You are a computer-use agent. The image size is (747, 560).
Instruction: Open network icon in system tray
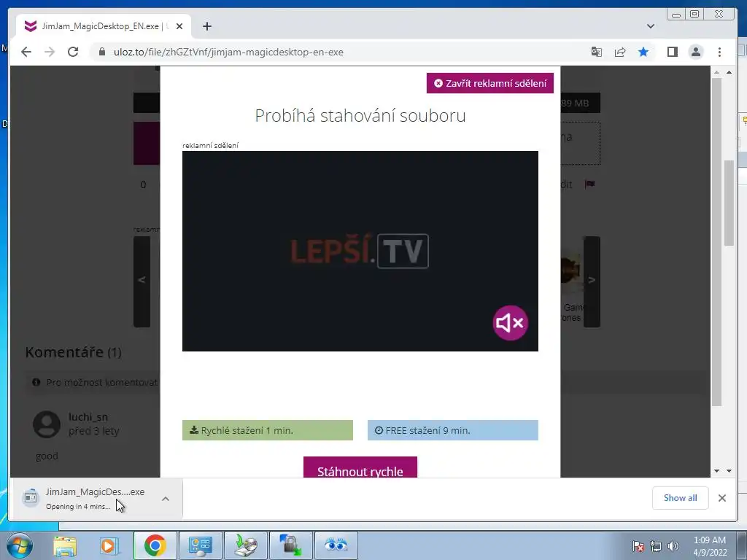tap(656, 546)
